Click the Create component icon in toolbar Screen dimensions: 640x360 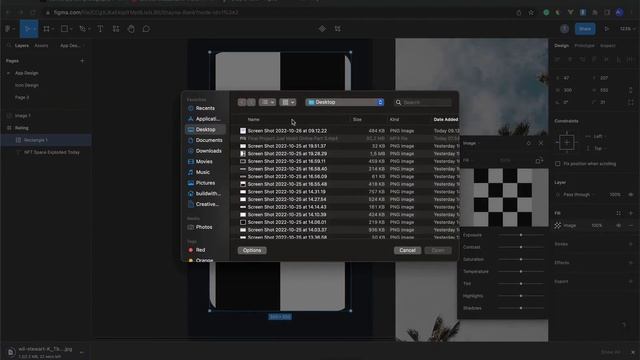point(322,29)
